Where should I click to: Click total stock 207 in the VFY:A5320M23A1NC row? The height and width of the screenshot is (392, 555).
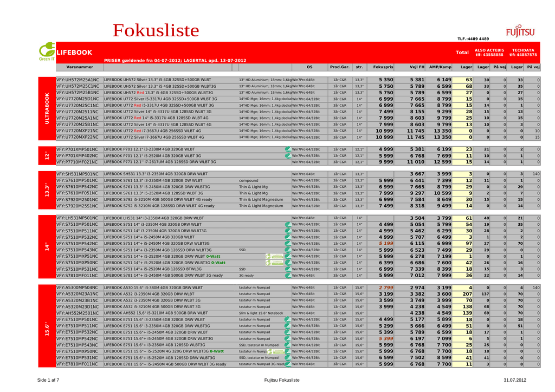467,294
